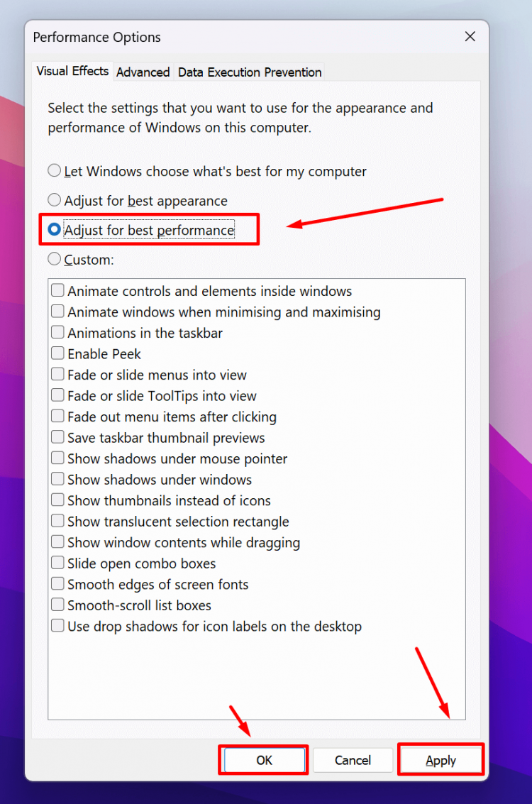Apply the performance settings

point(440,759)
